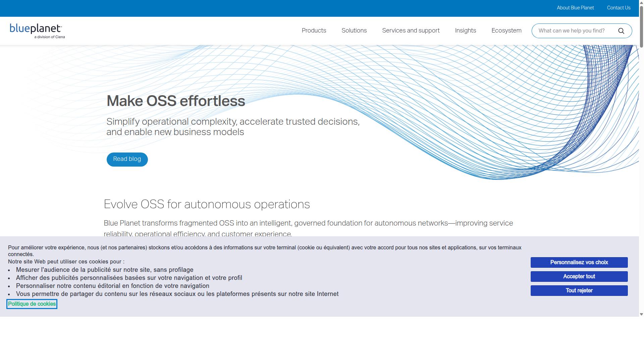Open the Blue Planet logo homepage
The image size is (644, 362).
(37, 31)
